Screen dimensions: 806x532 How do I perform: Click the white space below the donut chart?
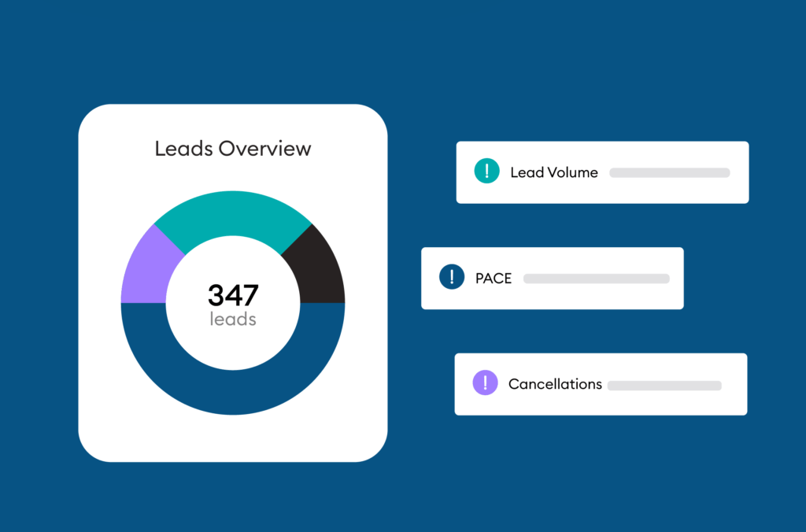[233, 438]
